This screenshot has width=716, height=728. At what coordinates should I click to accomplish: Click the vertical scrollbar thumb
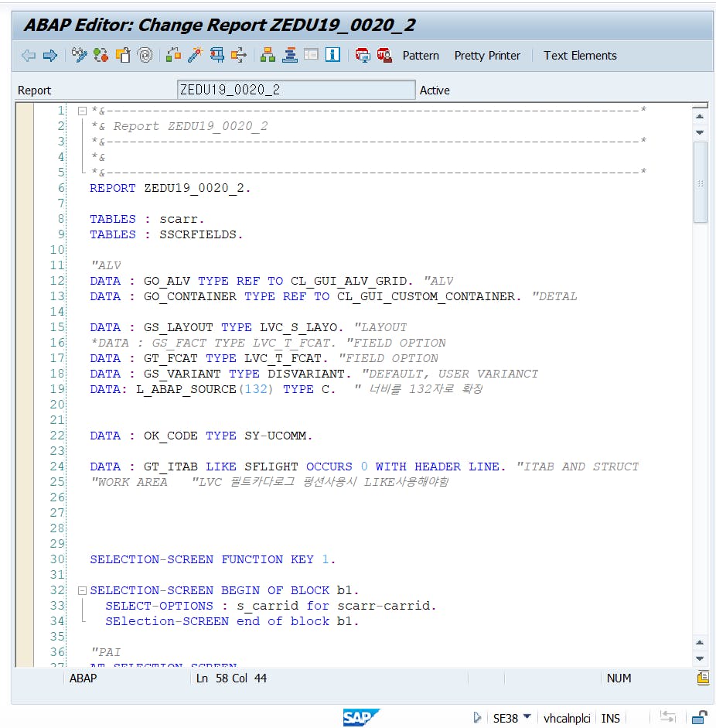[x=701, y=182]
